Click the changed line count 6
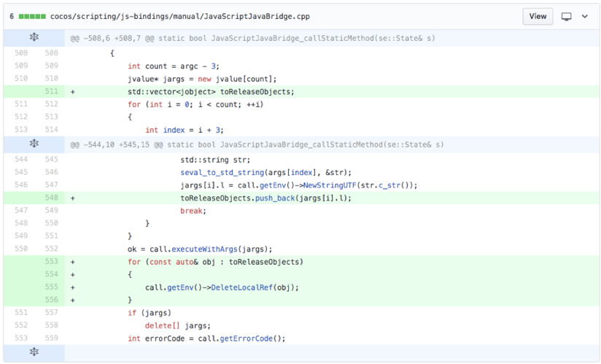 point(12,16)
